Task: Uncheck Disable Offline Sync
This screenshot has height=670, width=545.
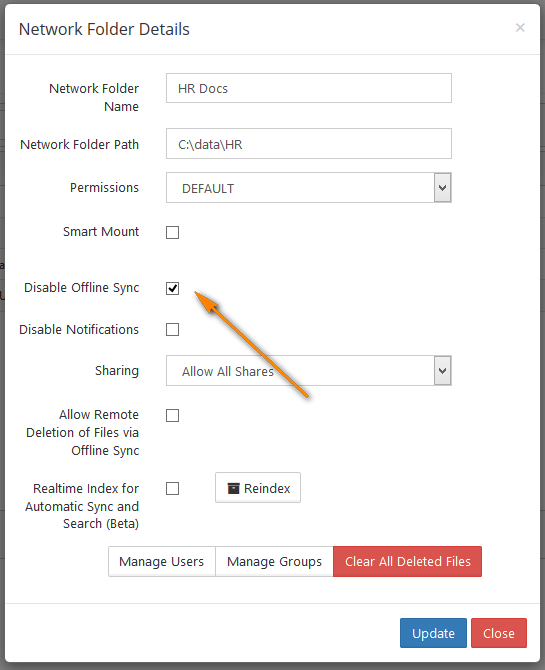Action: [172, 288]
